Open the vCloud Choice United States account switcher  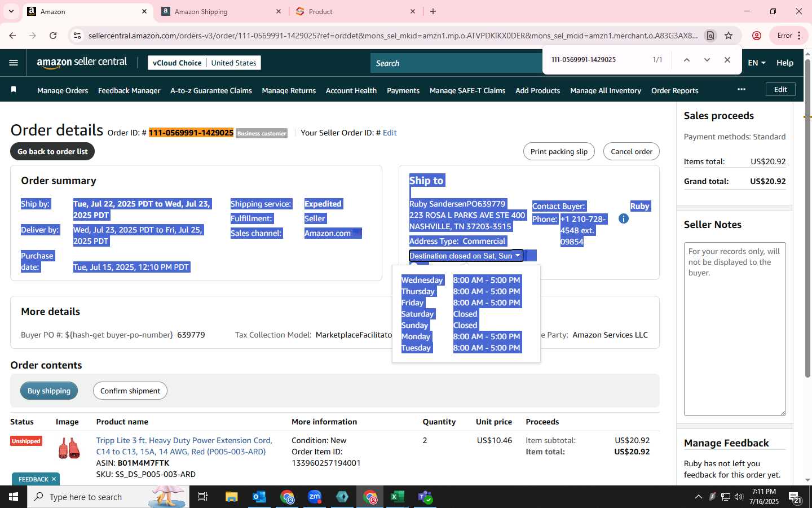[x=204, y=63]
